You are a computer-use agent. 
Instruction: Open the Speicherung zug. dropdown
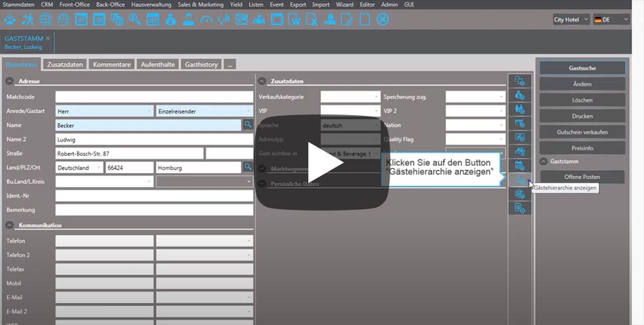click(x=475, y=97)
